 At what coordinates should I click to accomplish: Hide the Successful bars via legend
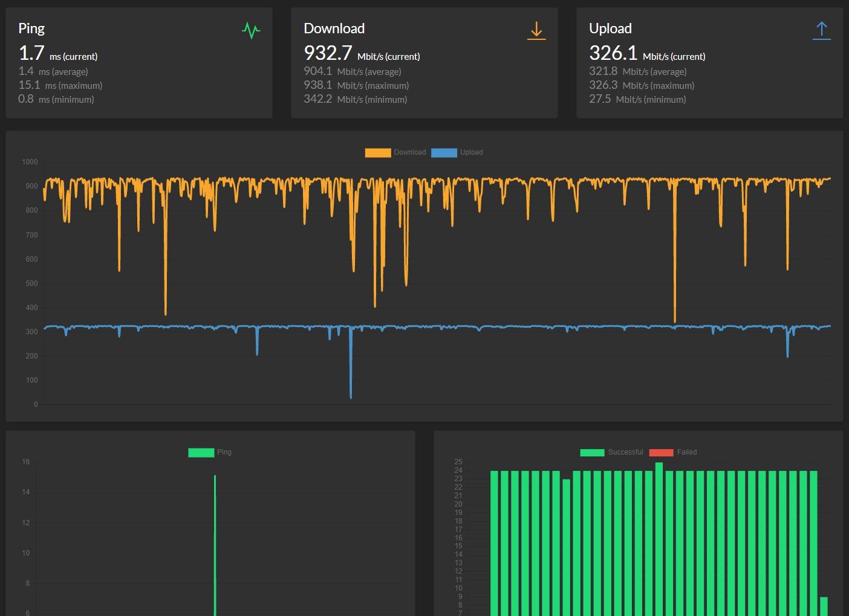pyautogui.click(x=611, y=452)
